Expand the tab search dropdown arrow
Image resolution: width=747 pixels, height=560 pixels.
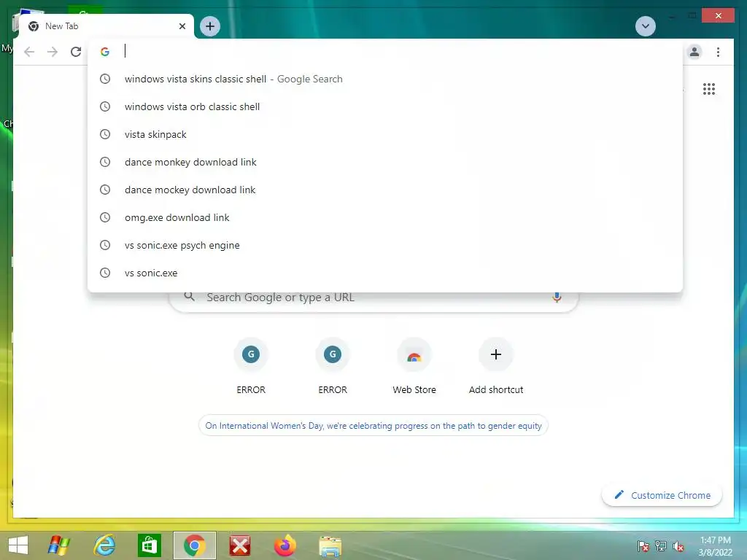click(x=646, y=26)
